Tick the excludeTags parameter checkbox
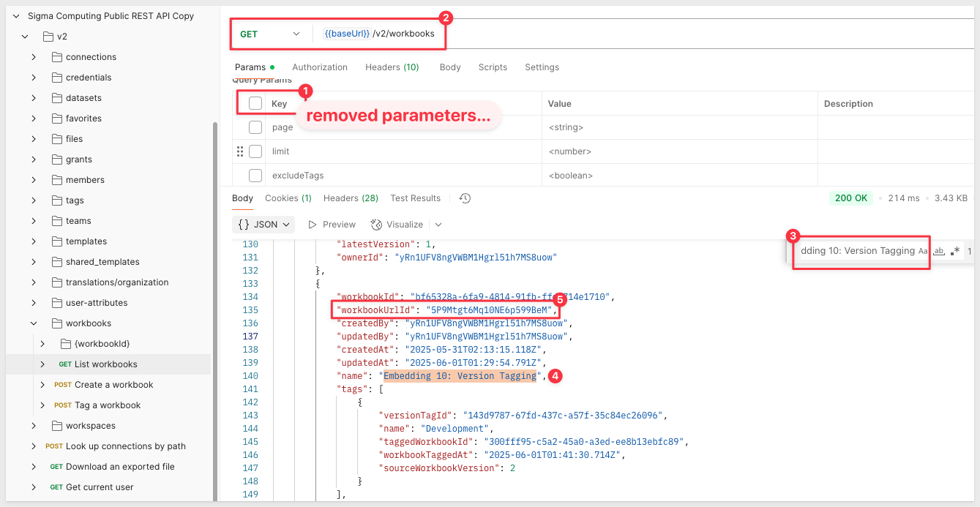 click(x=255, y=176)
